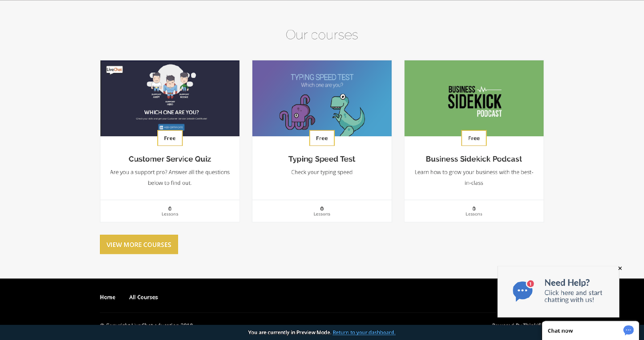Image resolution: width=644 pixels, height=340 pixels.
Task: Click the Need Help? heading text
Action: point(567,282)
